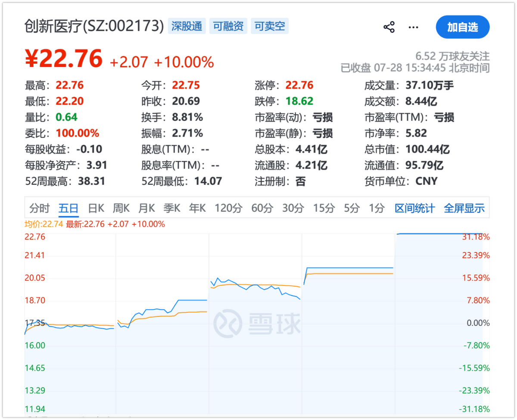This screenshot has width=517, height=420.
Task: Click the 可融资 tag
Action: tap(228, 26)
